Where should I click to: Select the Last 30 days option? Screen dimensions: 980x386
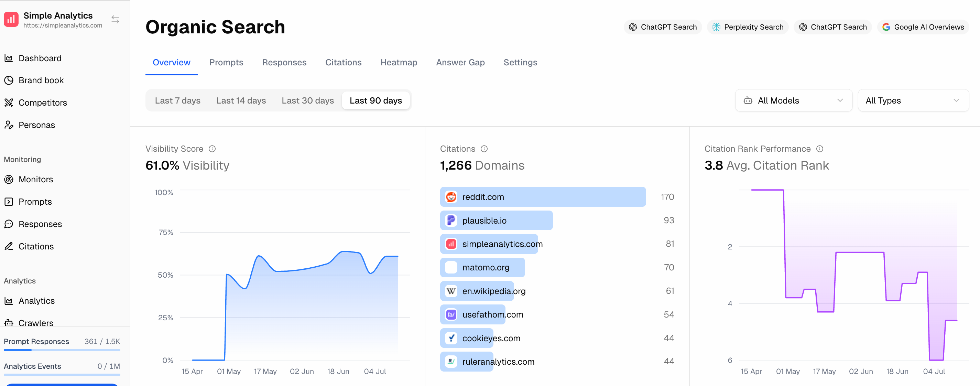click(x=307, y=100)
